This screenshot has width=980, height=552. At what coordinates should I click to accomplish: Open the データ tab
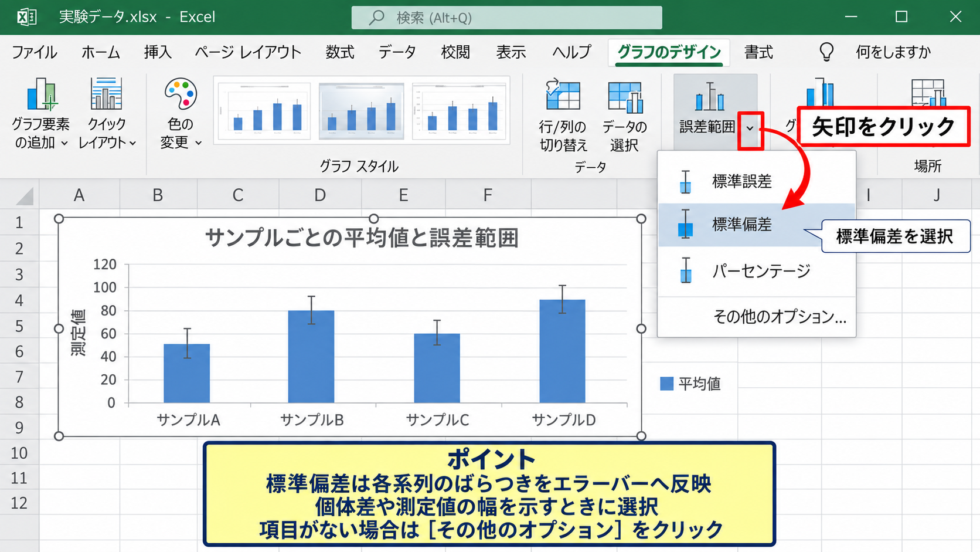397,52
